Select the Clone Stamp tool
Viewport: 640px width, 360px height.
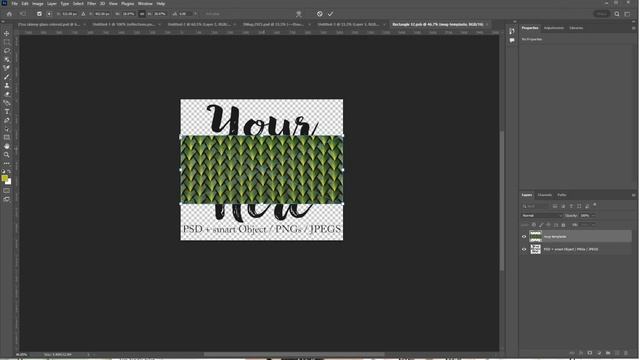[x=7, y=85]
